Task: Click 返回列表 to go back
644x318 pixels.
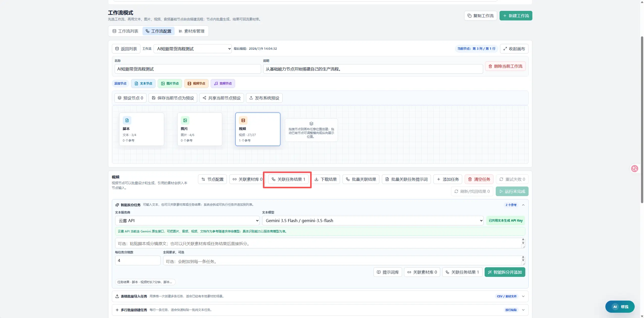Action: click(x=126, y=49)
